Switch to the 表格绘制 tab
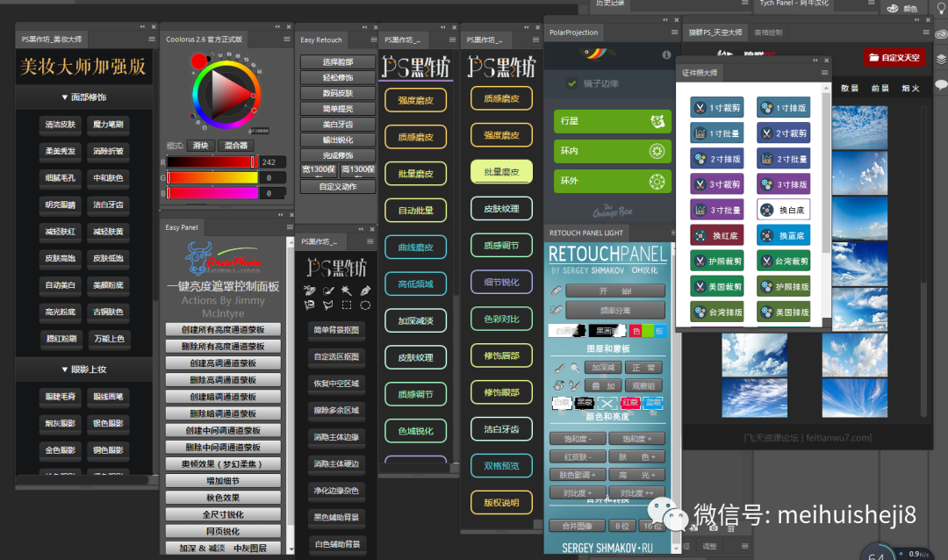Screen dimensions: 948x560 768,32
